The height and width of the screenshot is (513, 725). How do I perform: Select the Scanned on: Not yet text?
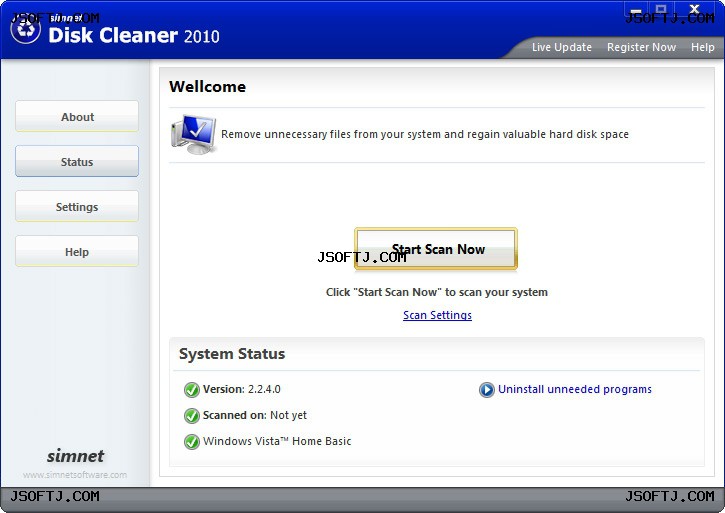tap(255, 415)
